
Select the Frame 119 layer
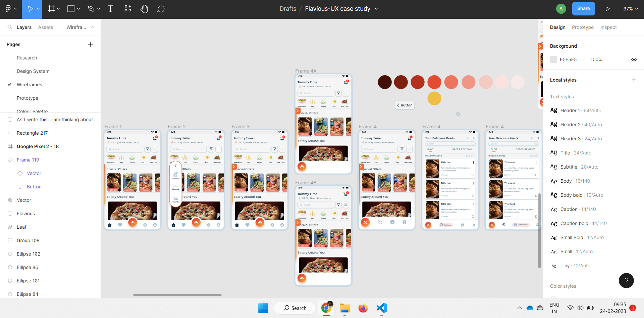[28, 160]
